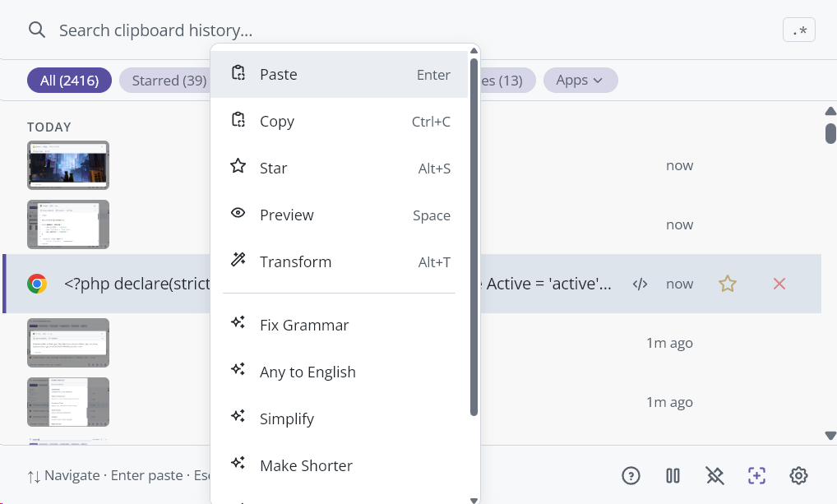
Task: Toggle regex search button
Action: coord(799,30)
